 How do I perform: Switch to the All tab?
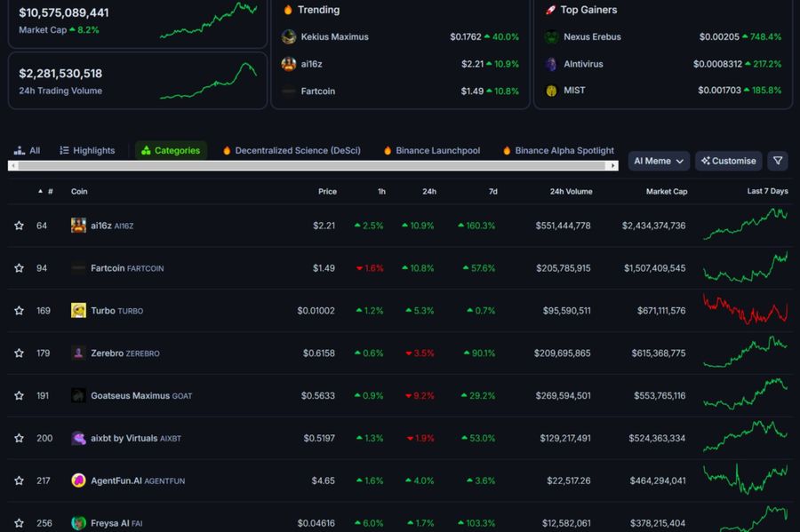[x=27, y=150]
